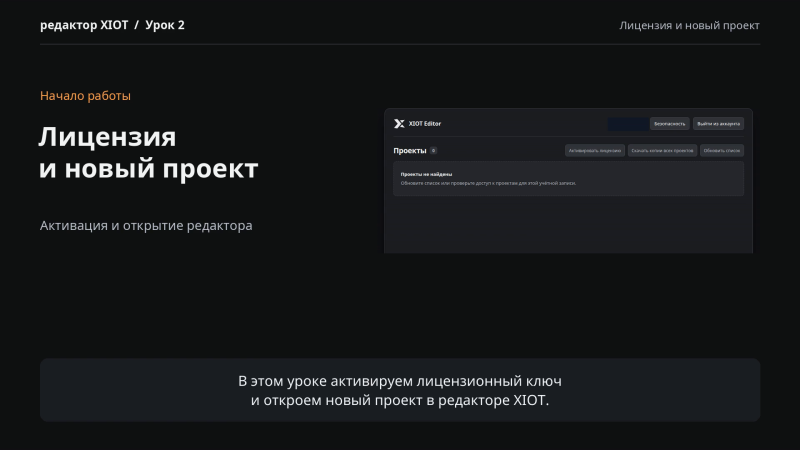Click the orange 'Начало работы' label

(85, 96)
